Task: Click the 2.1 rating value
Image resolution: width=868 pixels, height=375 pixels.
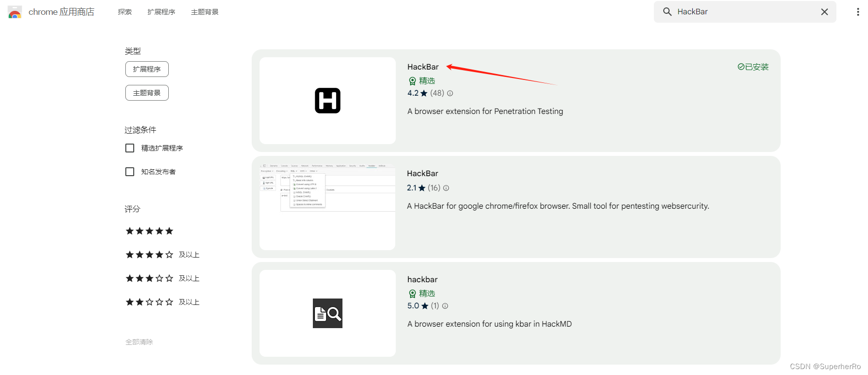Action: 412,188
